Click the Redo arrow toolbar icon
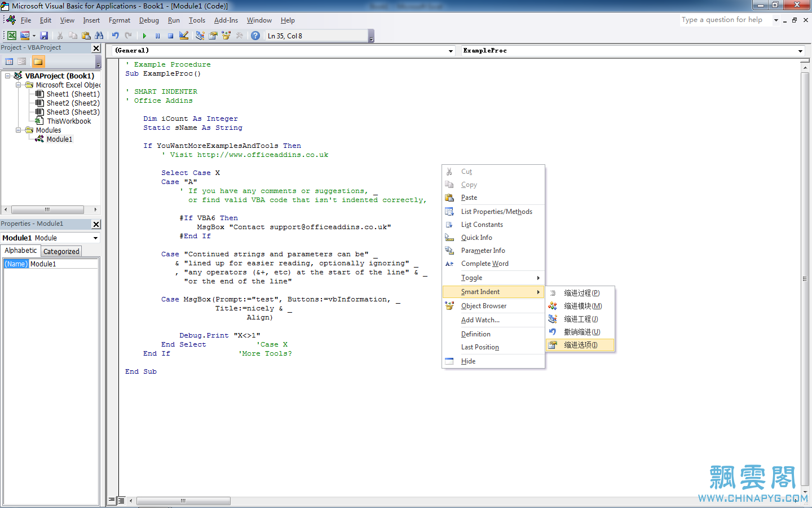This screenshot has height=508, width=812. pos(129,36)
